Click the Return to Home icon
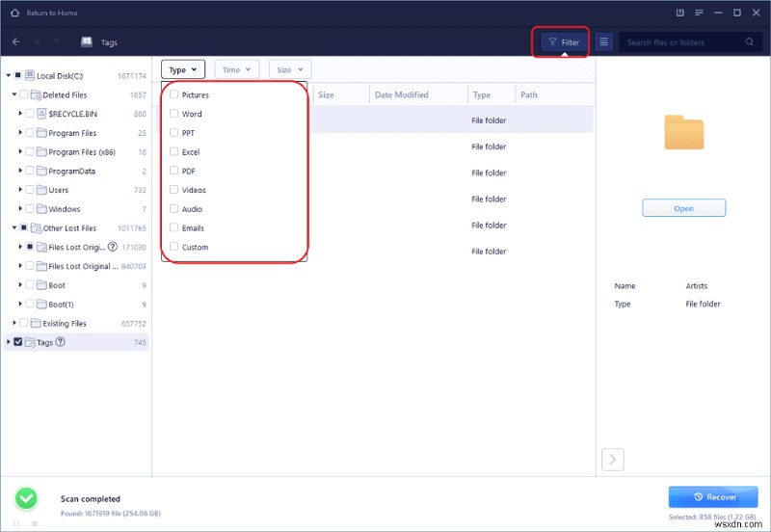 14,13
